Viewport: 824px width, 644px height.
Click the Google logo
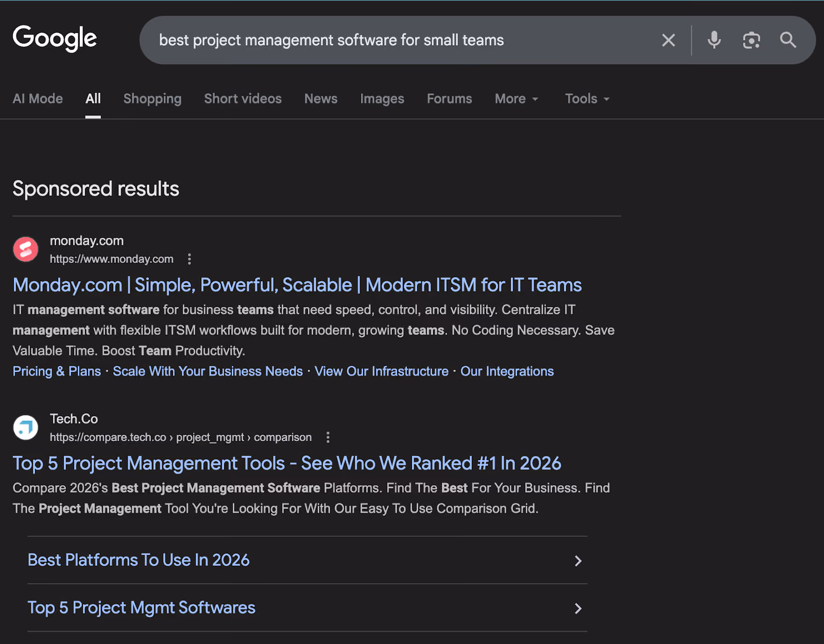55,39
